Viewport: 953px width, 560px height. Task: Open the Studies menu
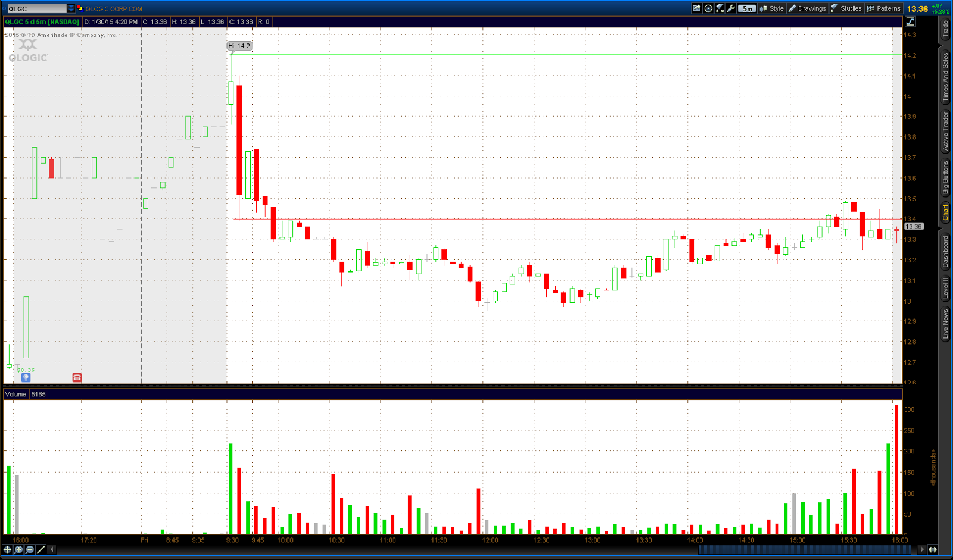pos(846,8)
